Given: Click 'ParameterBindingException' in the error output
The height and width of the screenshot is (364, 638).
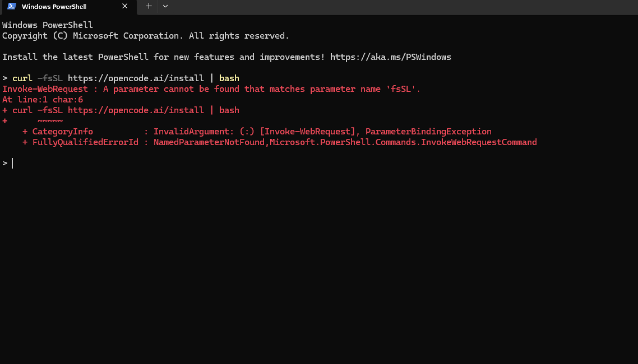Looking at the screenshot, I should (x=428, y=131).
